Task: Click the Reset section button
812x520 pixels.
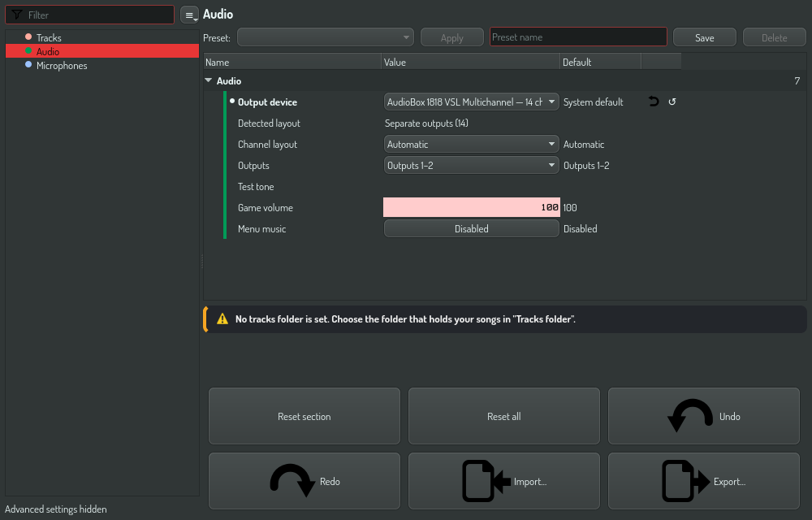Action: (x=304, y=416)
